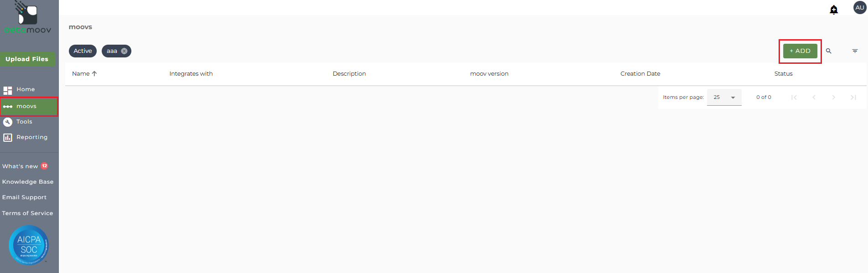
Task: Go to last page
Action: [x=853, y=97]
